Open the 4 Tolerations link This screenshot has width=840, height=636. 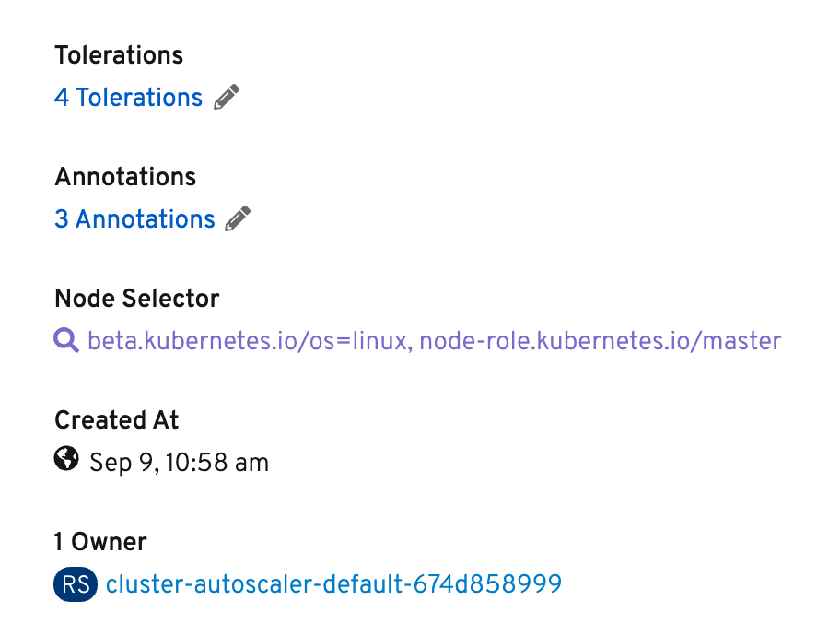[129, 98]
